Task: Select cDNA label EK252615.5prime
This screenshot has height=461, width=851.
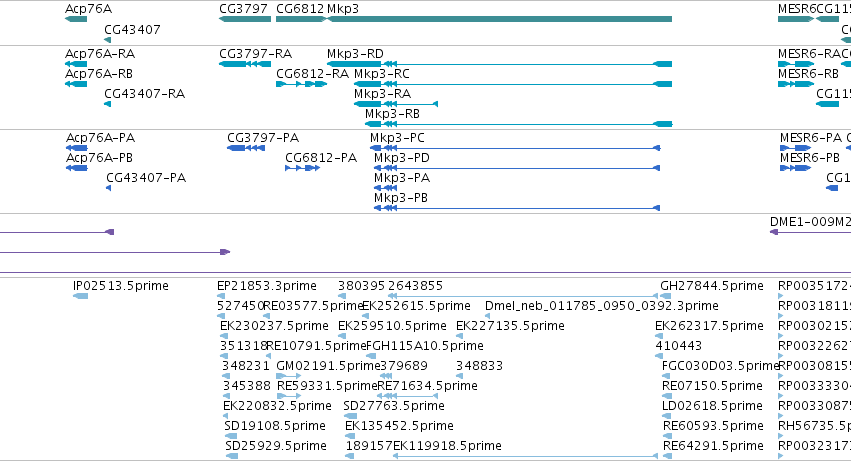Action: (416, 306)
